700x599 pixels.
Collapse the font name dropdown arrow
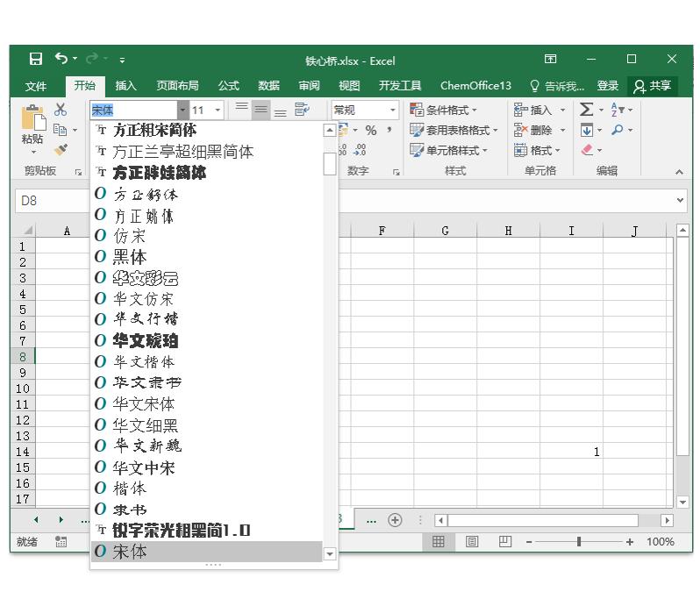point(182,110)
